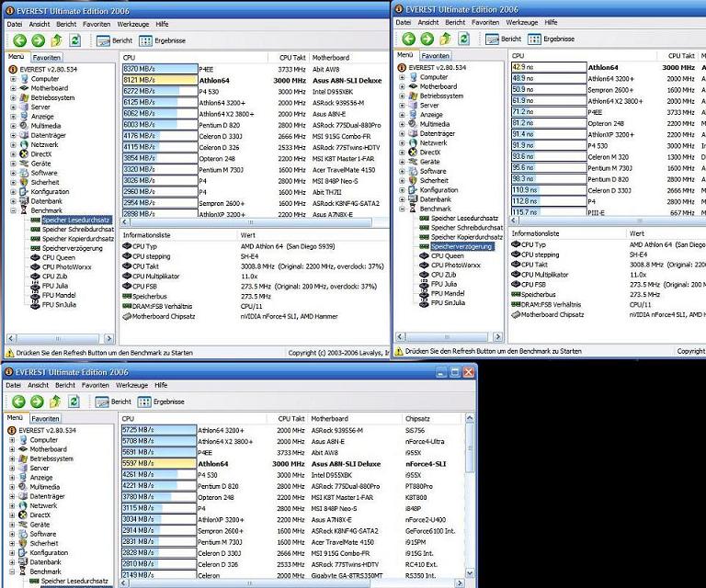
Task: Click Ergebnisse toolbar button in top-left window
Action: pyautogui.click(x=163, y=40)
